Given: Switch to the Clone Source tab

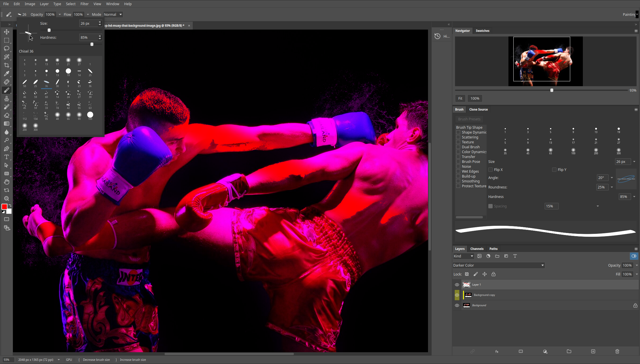Looking at the screenshot, I should point(479,109).
